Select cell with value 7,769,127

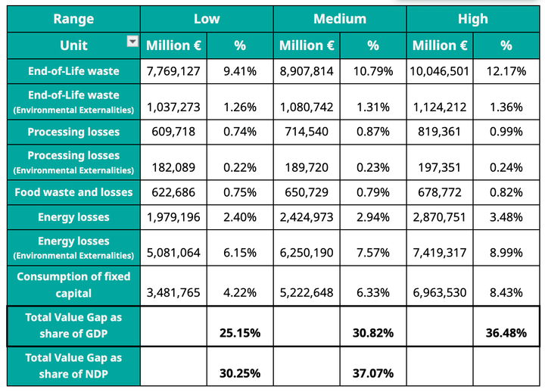173,72
